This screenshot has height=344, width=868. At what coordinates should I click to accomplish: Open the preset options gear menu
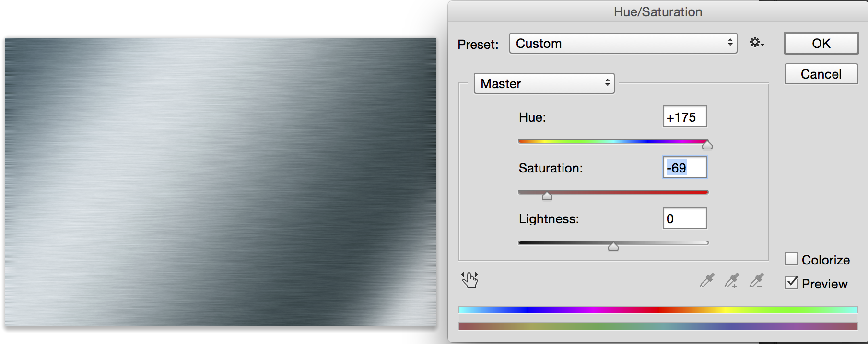coord(756,43)
